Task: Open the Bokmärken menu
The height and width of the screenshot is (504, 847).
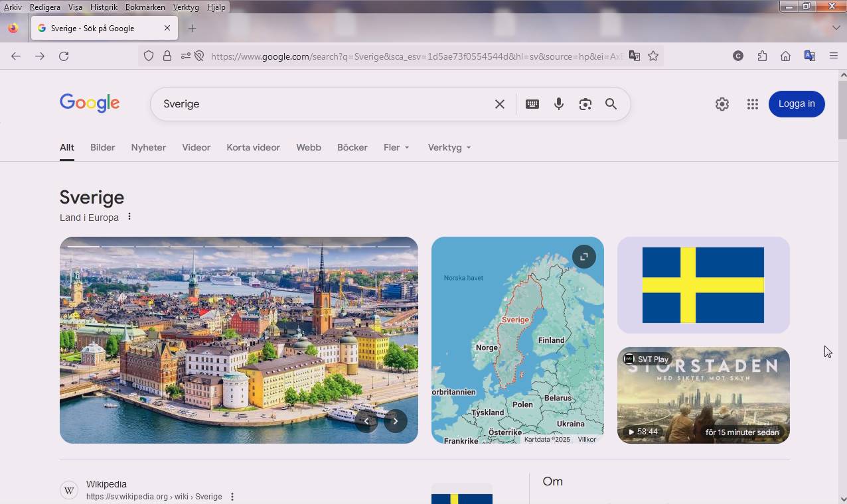Action: (145, 7)
